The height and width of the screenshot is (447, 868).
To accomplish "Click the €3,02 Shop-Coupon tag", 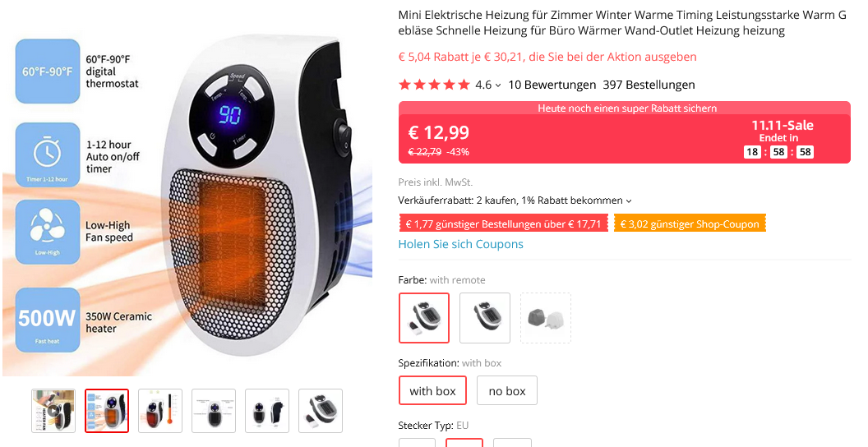I will 690,224.
